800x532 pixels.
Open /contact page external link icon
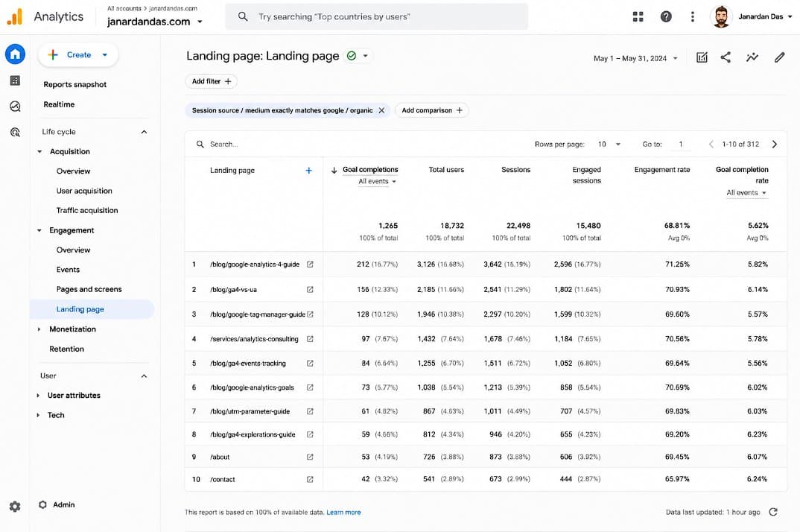(x=310, y=479)
